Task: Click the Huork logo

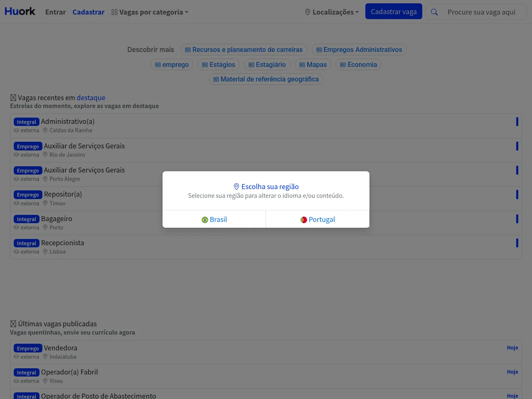Action: [x=20, y=11]
